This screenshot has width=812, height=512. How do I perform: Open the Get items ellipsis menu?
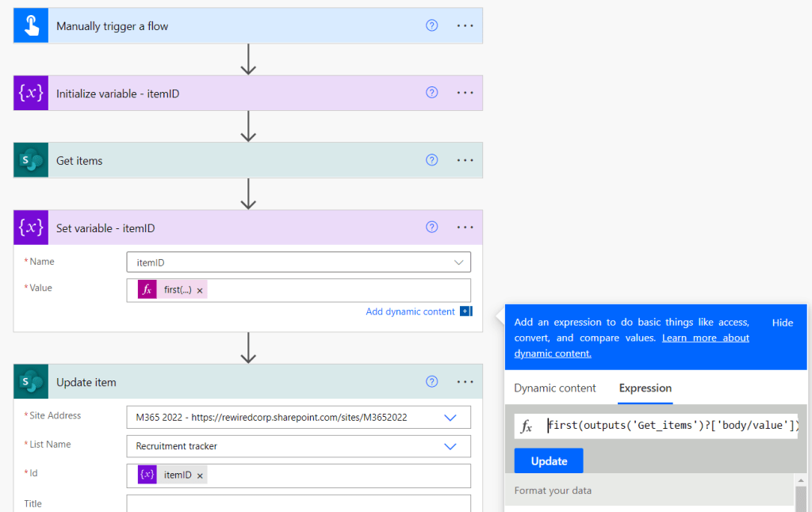click(x=465, y=161)
